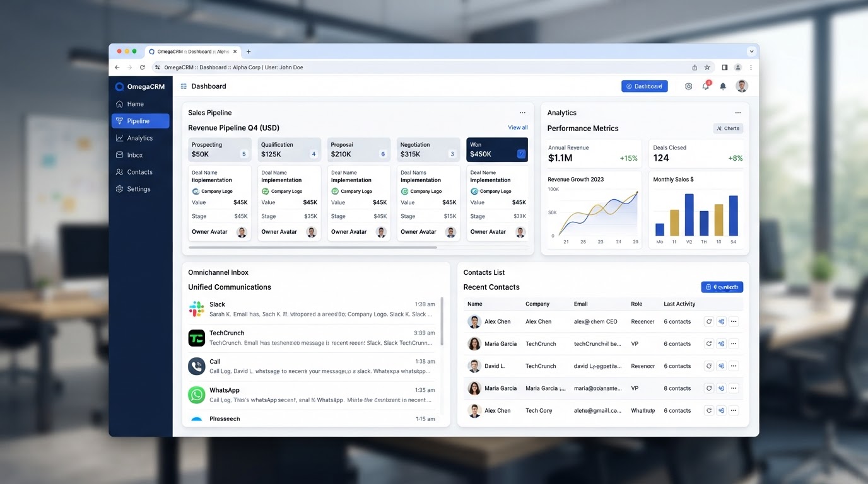868x484 pixels.
Task: Expand the browser tab search chevron
Action: 751,52
